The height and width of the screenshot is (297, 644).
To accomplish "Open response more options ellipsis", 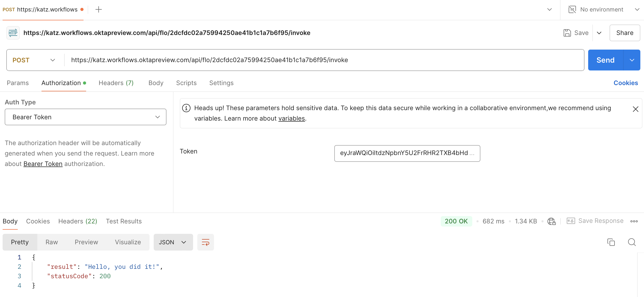I will tap(634, 221).
